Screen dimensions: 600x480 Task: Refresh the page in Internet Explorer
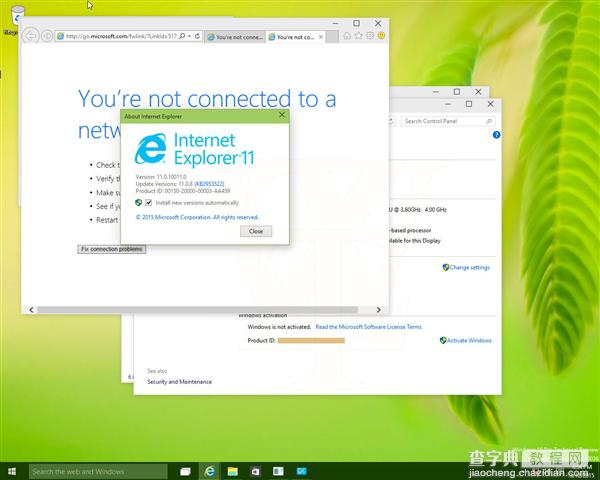[x=197, y=36]
